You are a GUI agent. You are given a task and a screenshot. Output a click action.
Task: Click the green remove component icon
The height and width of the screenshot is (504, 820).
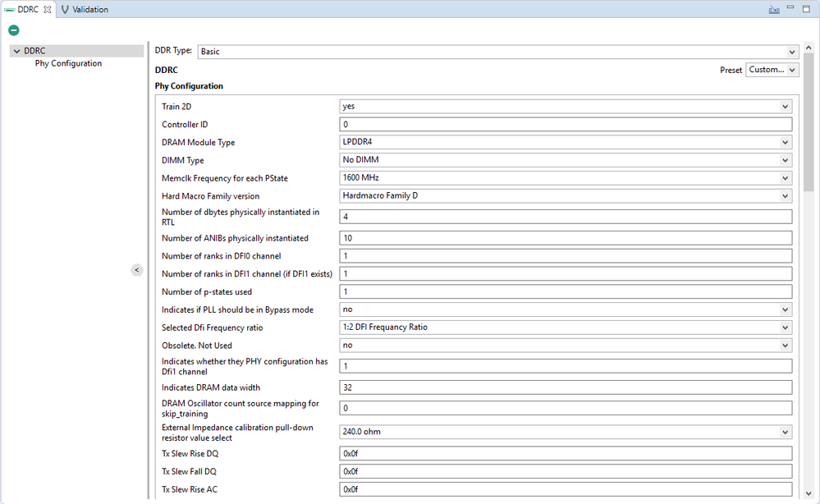pyautogui.click(x=14, y=30)
